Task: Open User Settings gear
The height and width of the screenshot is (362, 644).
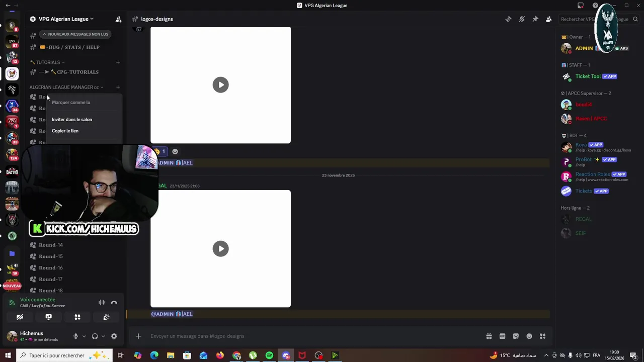Action: tap(114, 336)
